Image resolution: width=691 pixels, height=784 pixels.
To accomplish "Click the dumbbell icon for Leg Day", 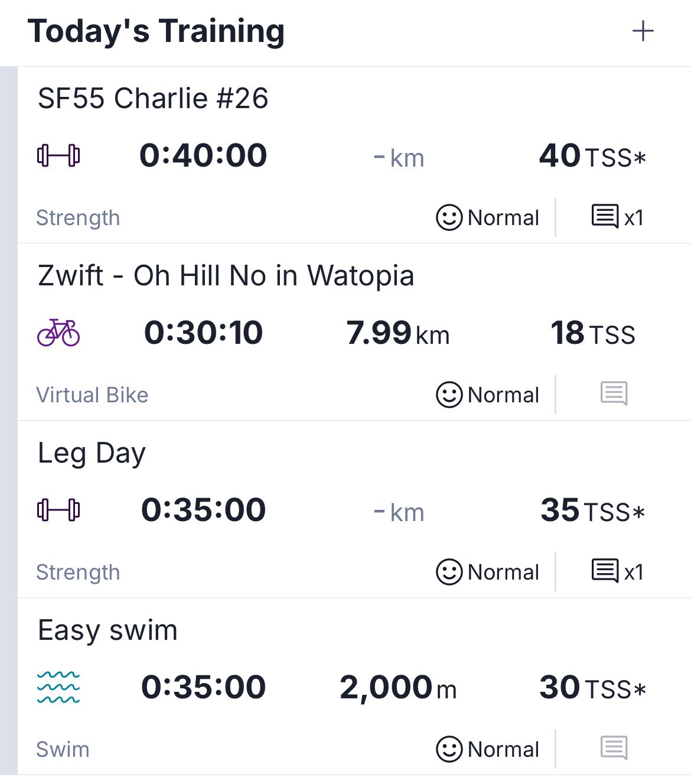I will point(58,510).
